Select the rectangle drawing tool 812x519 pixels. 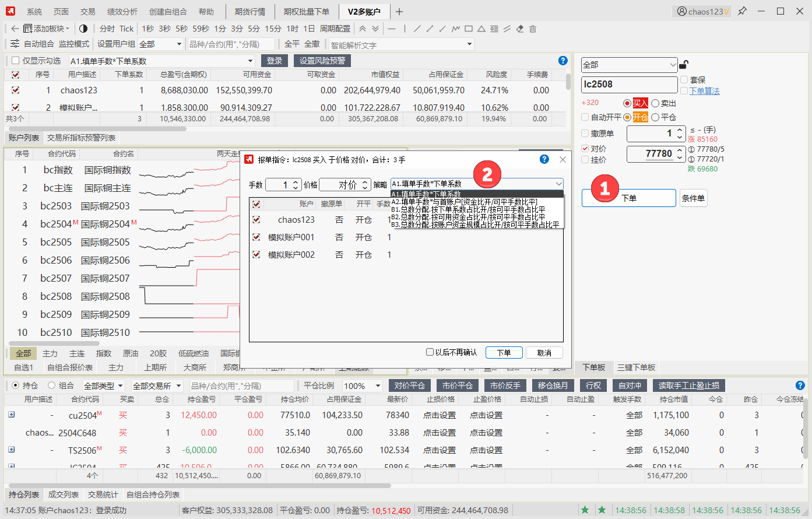[x=469, y=29]
